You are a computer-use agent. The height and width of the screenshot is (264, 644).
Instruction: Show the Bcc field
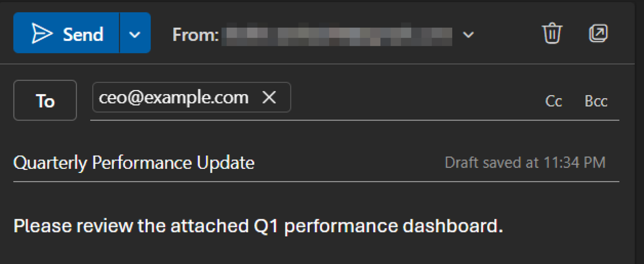596,101
